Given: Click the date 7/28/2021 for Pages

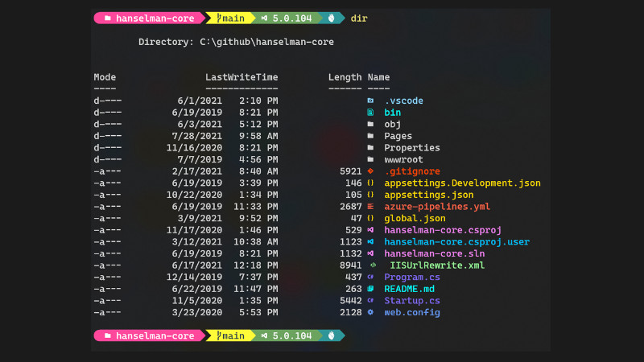Looking at the screenshot, I should point(197,136).
